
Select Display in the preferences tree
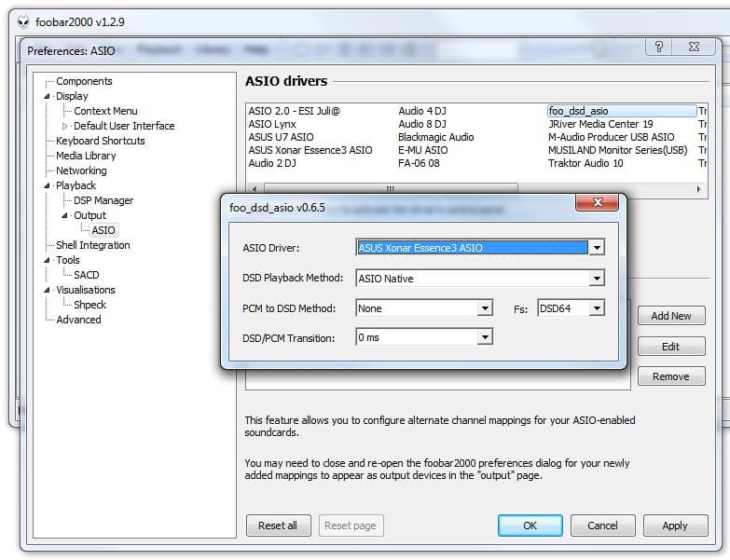72,96
